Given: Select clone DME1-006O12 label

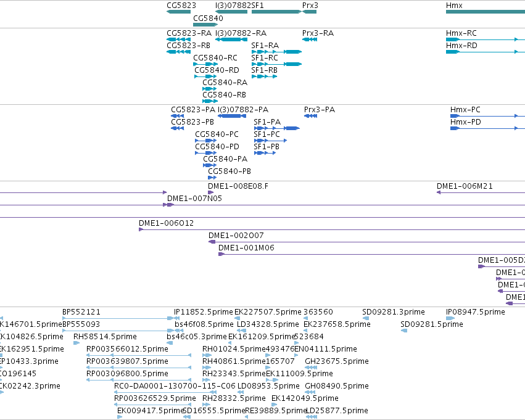Looking at the screenshot, I should (x=166, y=223).
